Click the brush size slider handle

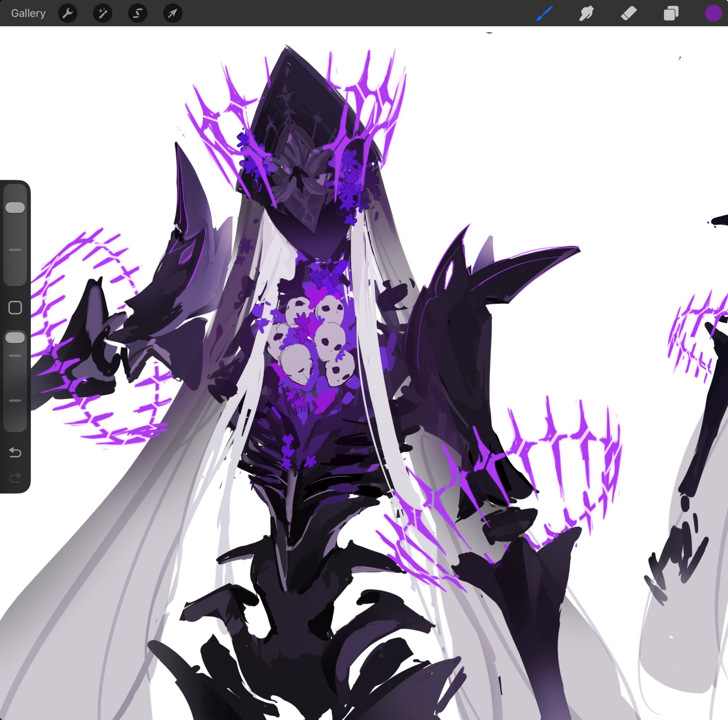point(15,208)
